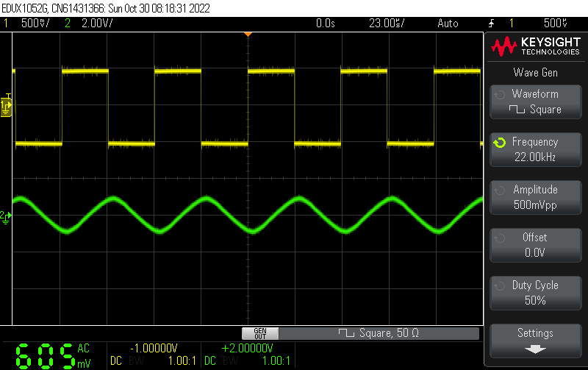The image size is (588, 370).
Task: Select the Wave Gen menu title
Action: pyautogui.click(x=535, y=72)
